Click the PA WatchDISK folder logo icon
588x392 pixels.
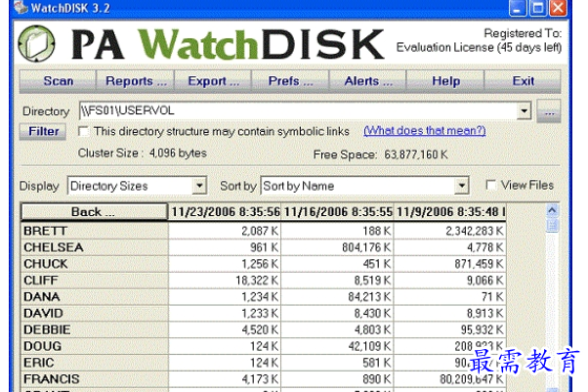(36, 44)
